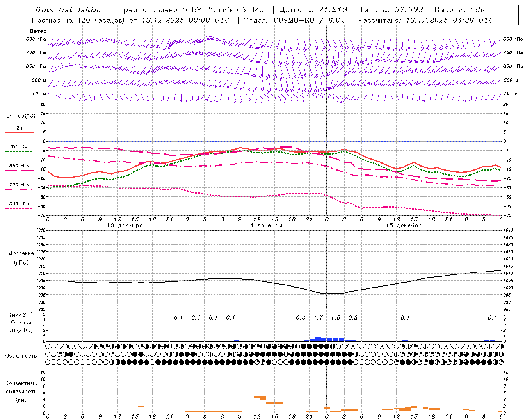Click the Td 2м legend label
525x420 pixels.
coord(19,147)
